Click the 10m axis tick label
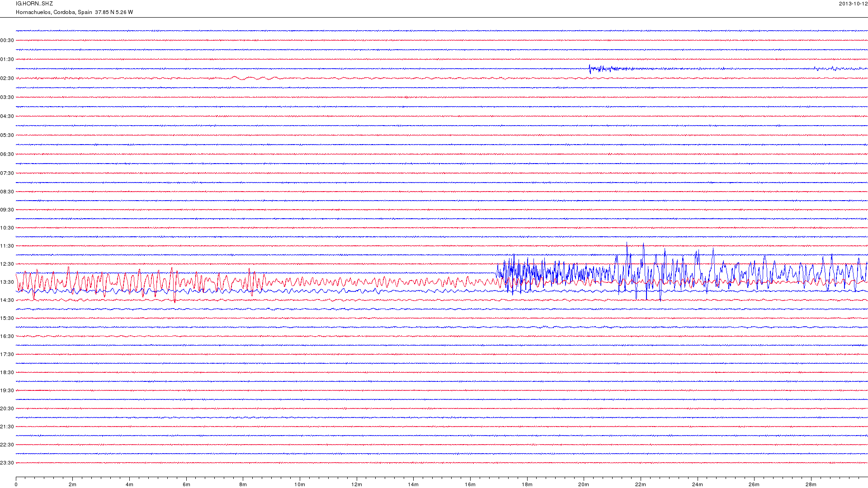 (x=300, y=484)
